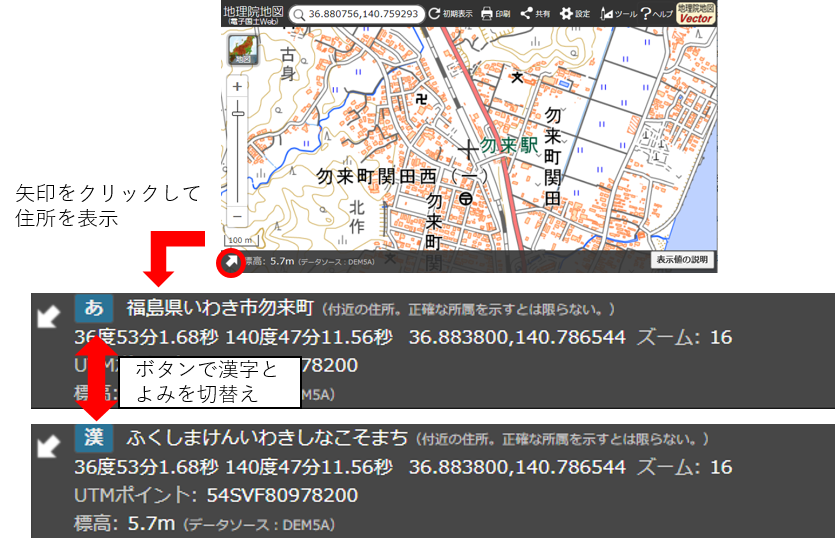Image resolution: width=835 pixels, height=538 pixels.
Task: Open the 地図 layer selection thumbnail
Action: (x=243, y=50)
